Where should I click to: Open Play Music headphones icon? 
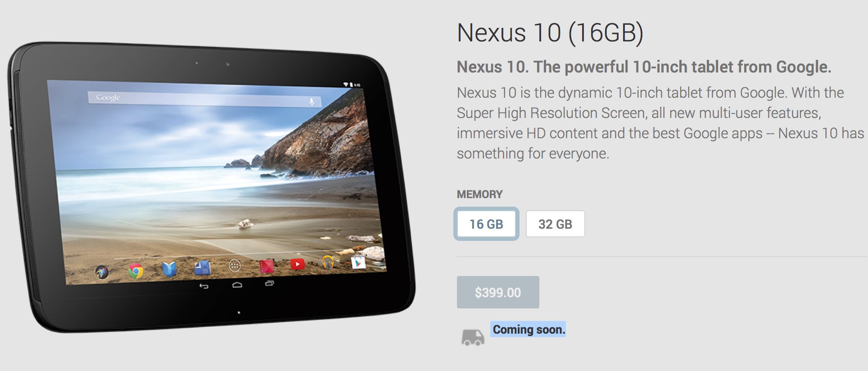pos(328,262)
